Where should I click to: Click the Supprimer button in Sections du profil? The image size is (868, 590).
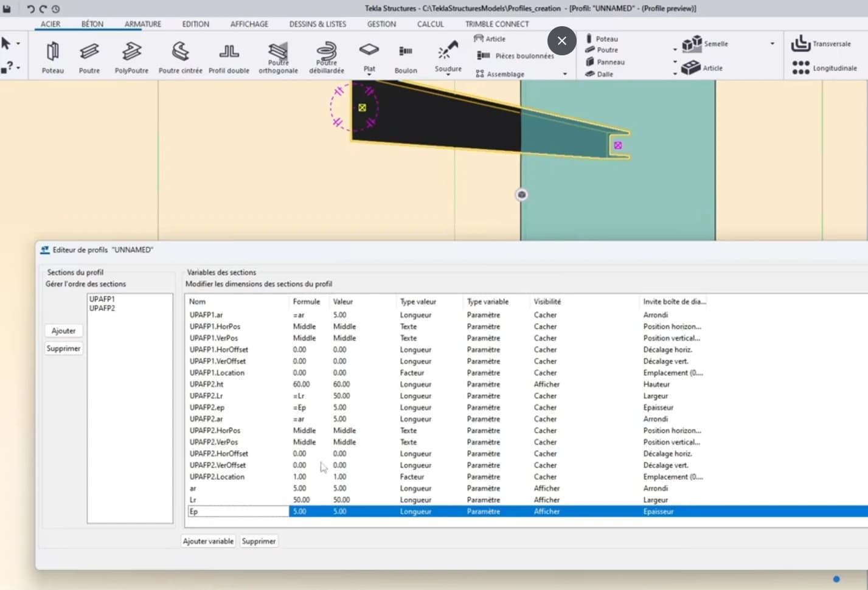(63, 348)
